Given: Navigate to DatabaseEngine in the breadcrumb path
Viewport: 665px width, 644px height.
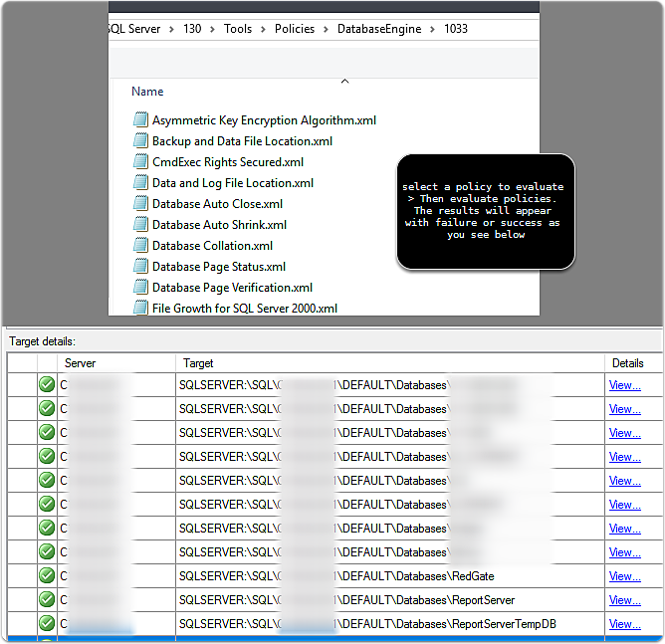Looking at the screenshot, I should point(376,29).
